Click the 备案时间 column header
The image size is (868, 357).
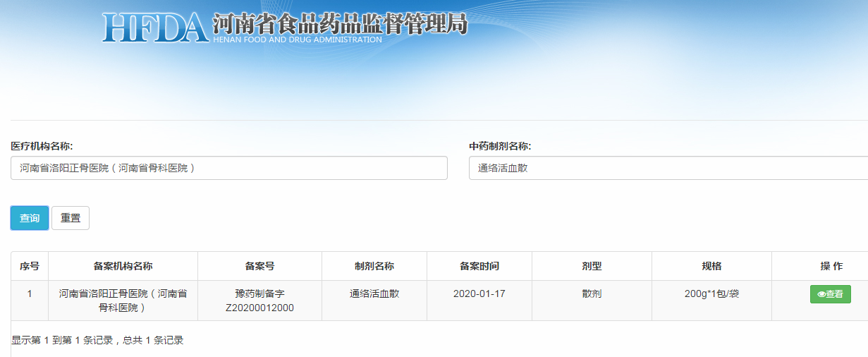pos(479,266)
